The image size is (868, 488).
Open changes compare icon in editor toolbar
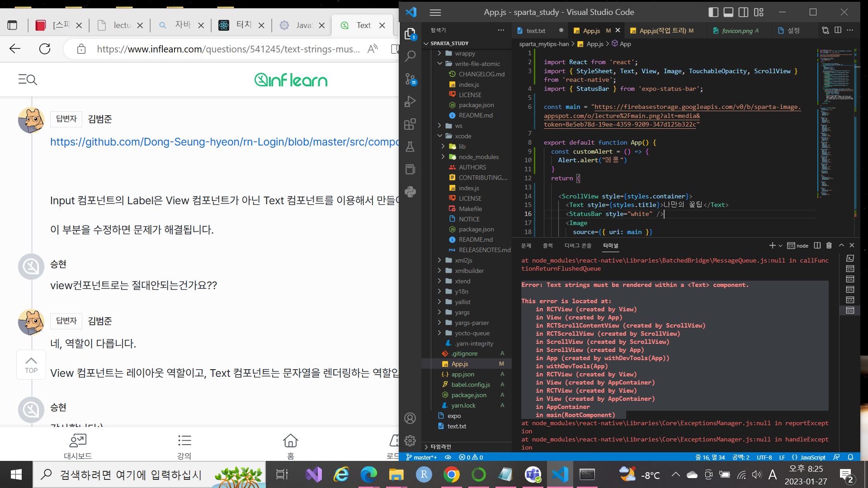(826, 30)
